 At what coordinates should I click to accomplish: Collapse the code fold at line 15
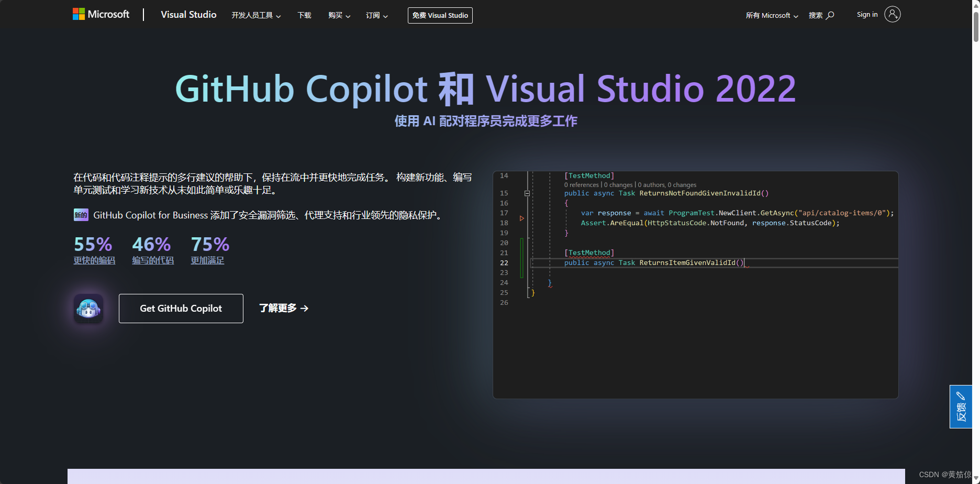pyautogui.click(x=527, y=193)
